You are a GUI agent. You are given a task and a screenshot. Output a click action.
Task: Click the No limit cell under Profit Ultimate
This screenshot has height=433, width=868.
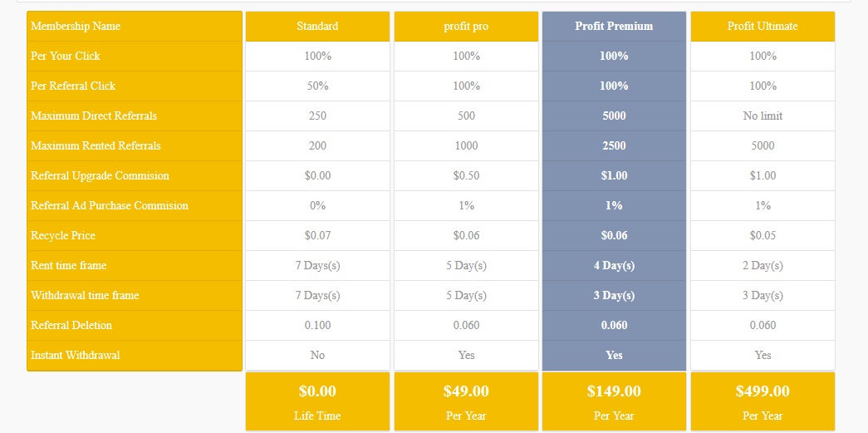[763, 116]
